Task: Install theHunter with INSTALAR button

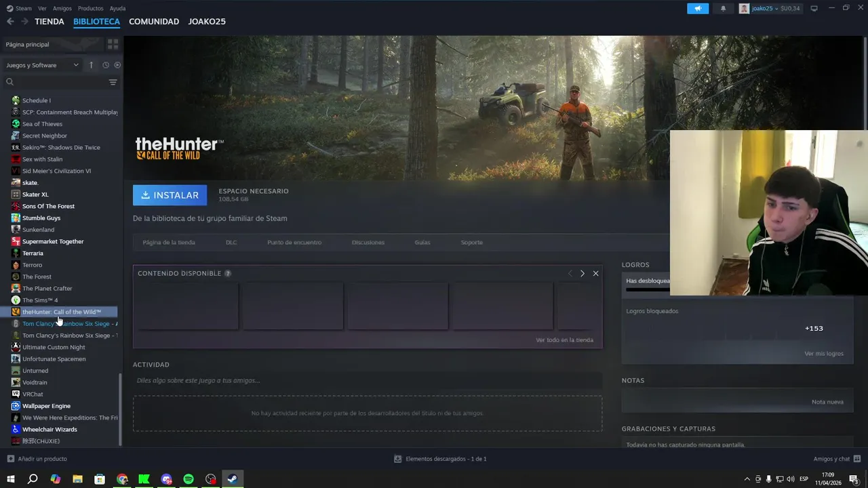Action: coord(170,195)
